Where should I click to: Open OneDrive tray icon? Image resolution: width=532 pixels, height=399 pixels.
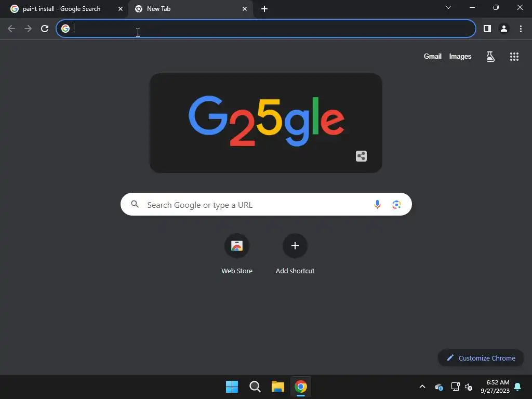pyautogui.click(x=438, y=387)
